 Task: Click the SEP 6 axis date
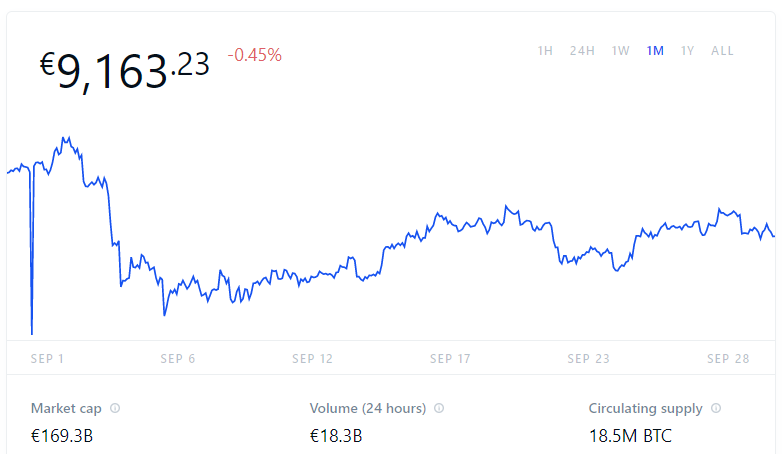pos(178,358)
